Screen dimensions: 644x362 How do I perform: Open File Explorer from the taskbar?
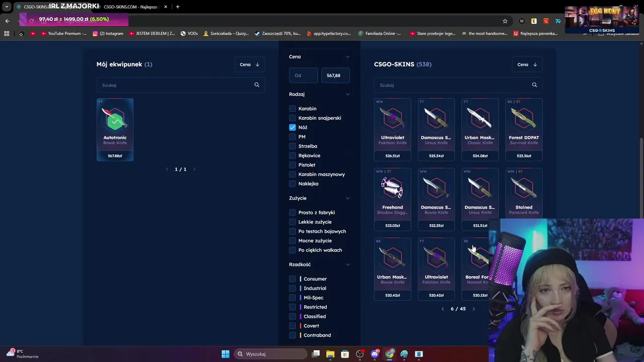[330, 354]
